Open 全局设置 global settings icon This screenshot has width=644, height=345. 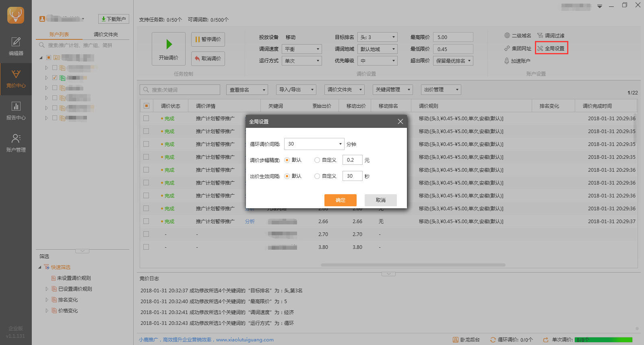(540, 48)
